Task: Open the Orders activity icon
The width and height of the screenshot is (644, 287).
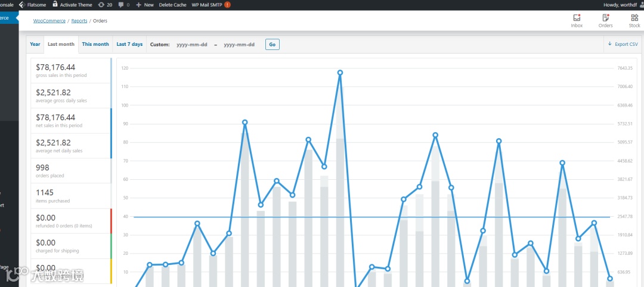Action: coord(605,20)
